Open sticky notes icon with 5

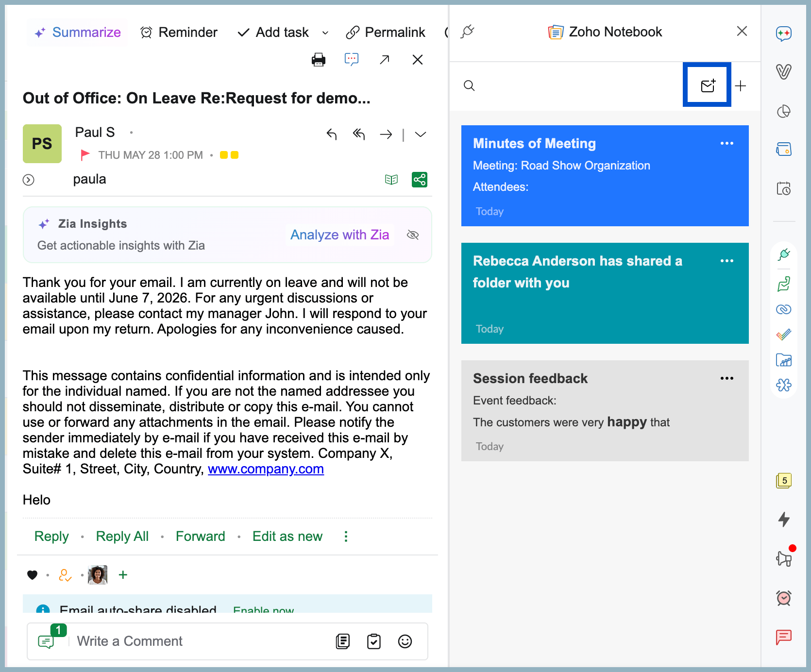point(784,481)
